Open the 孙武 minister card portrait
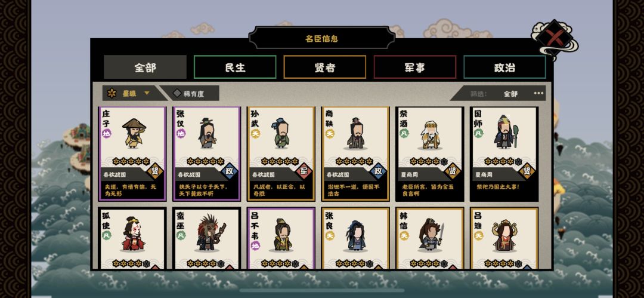 (x=281, y=133)
